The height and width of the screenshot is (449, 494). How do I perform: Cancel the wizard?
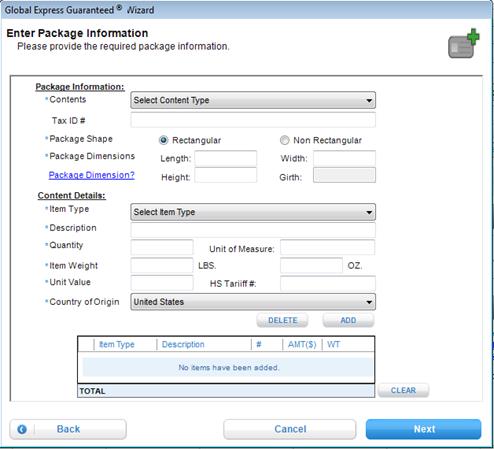point(290,429)
